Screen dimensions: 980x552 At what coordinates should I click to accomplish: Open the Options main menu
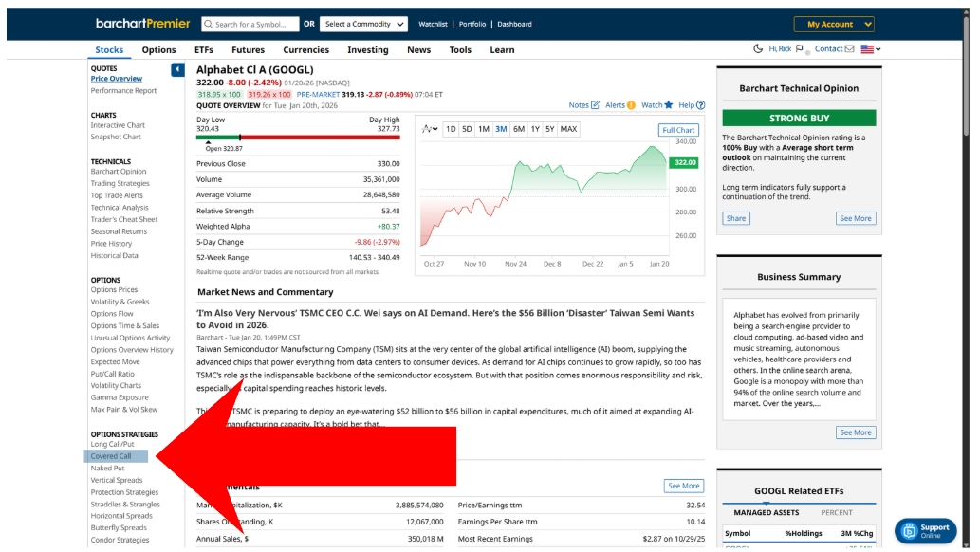tap(158, 50)
